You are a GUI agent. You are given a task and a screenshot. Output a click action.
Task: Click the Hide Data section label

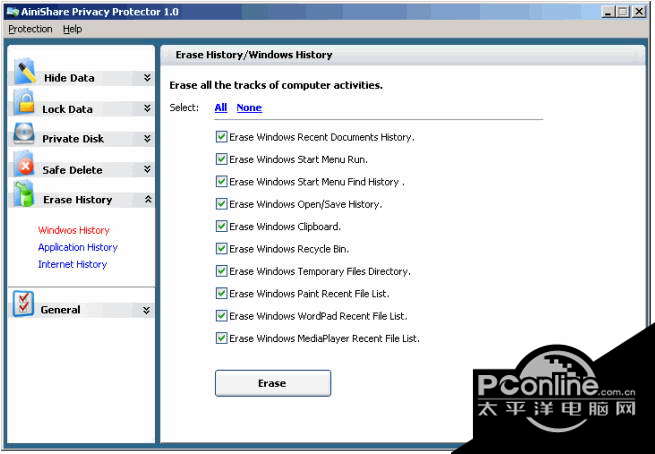point(69,78)
